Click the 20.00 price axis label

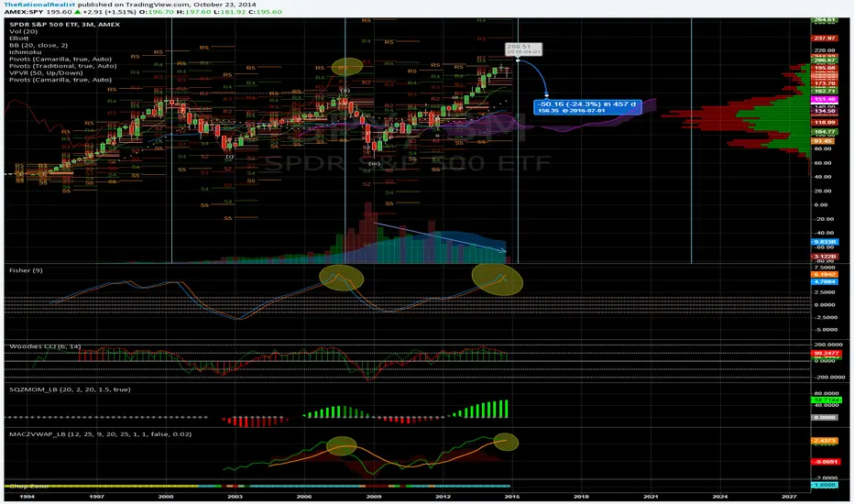coord(823,192)
